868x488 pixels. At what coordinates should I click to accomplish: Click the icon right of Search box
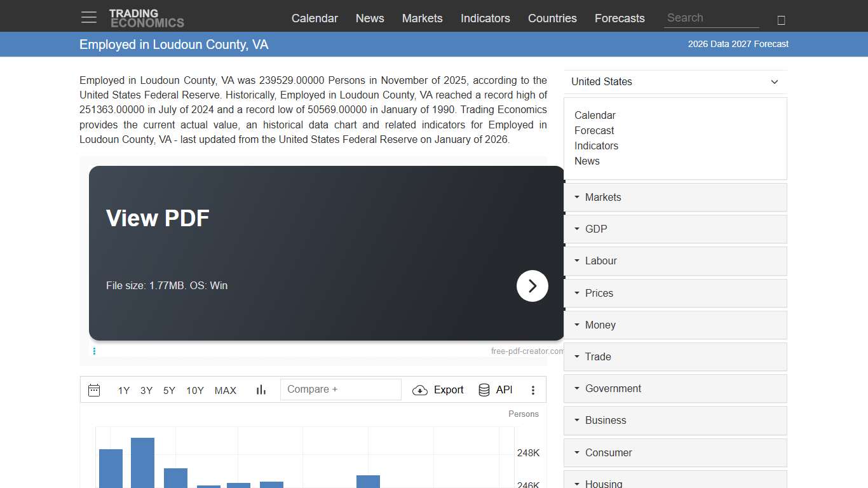tap(781, 20)
